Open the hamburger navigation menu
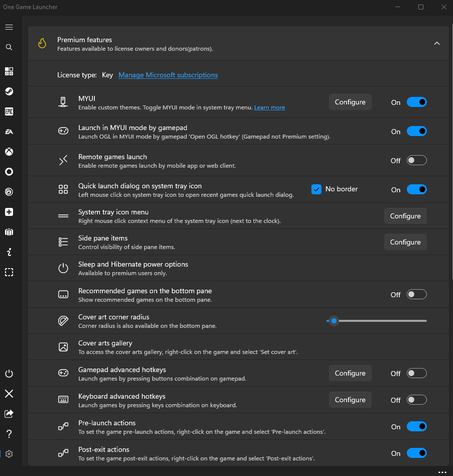The image size is (453, 476). click(9, 27)
